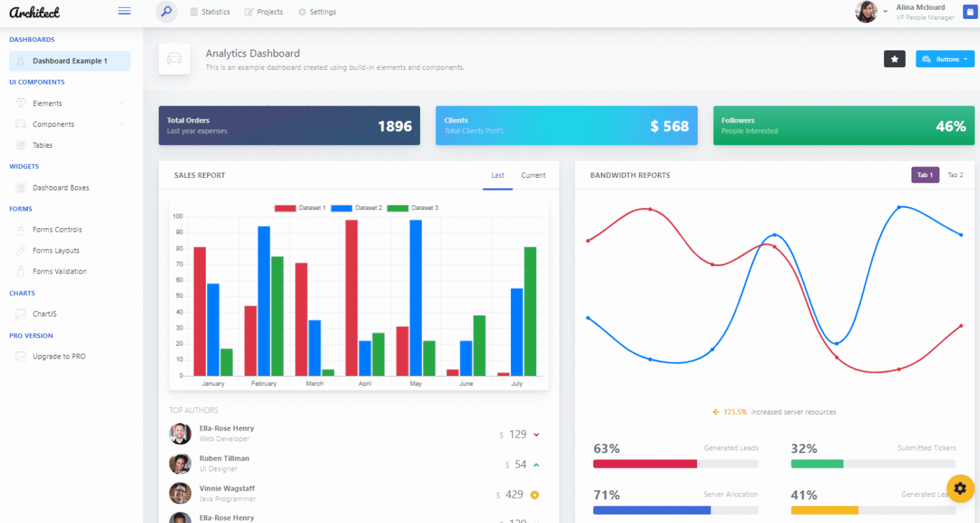Image resolution: width=980 pixels, height=523 pixels.
Task: Click the blue calendar icon at top right
Action: coord(969,12)
